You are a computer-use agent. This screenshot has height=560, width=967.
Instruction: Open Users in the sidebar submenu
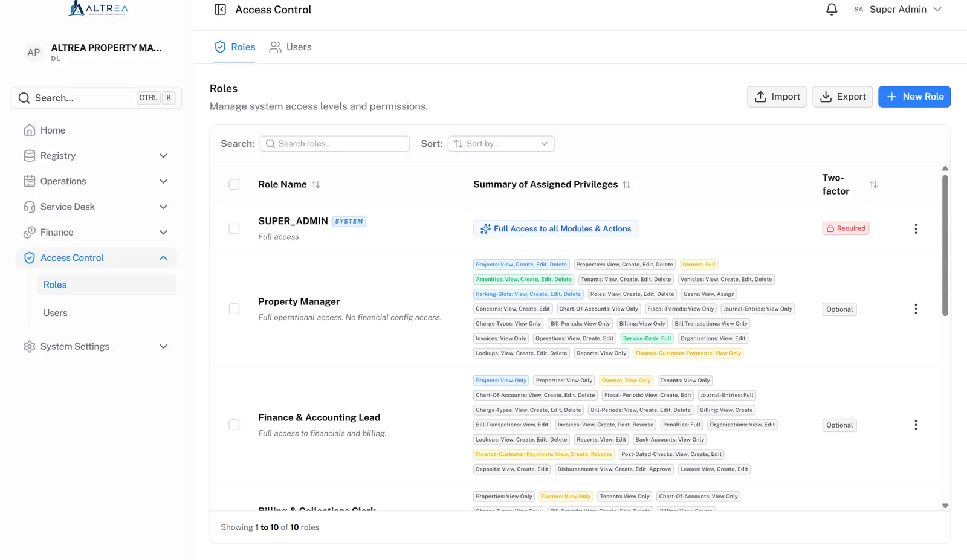106,313
